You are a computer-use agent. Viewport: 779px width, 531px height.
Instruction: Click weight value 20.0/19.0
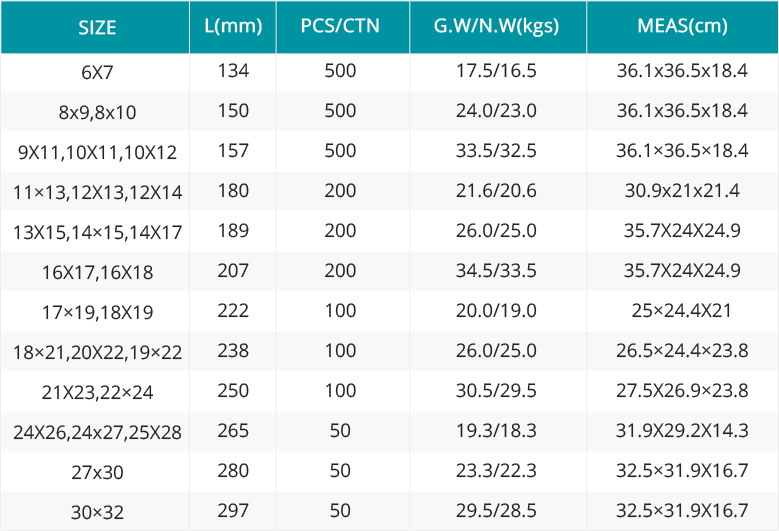pyautogui.click(x=496, y=311)
